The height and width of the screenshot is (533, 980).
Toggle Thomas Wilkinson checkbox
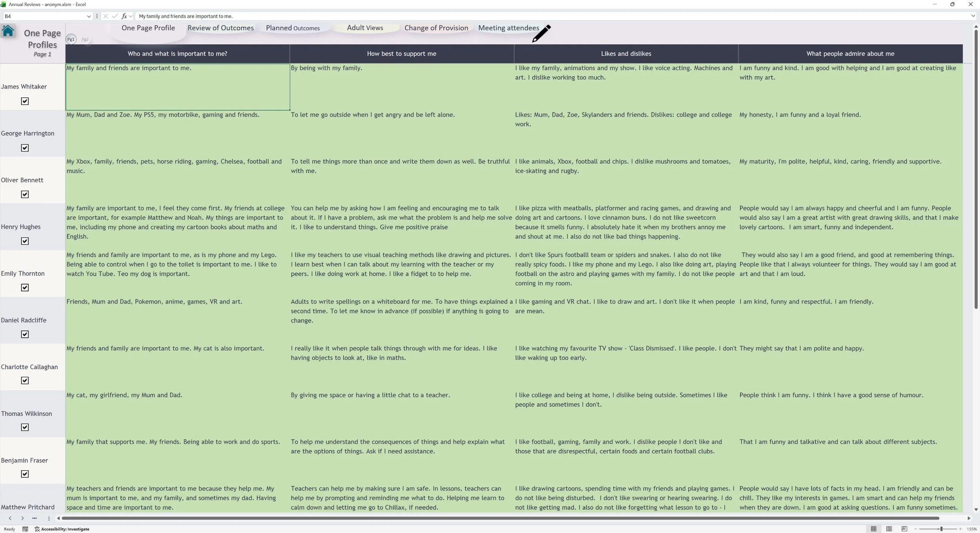click(x=25, y=427)
